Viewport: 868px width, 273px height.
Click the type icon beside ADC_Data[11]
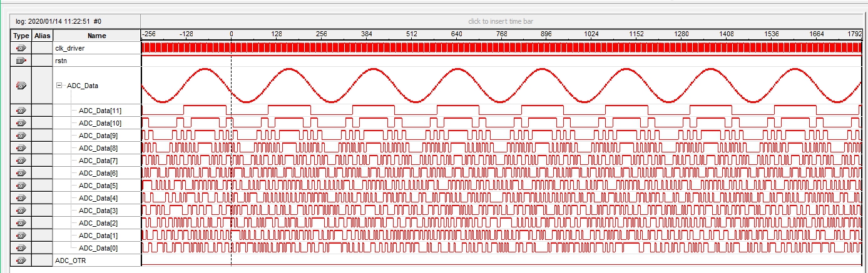tap(21, 111)
